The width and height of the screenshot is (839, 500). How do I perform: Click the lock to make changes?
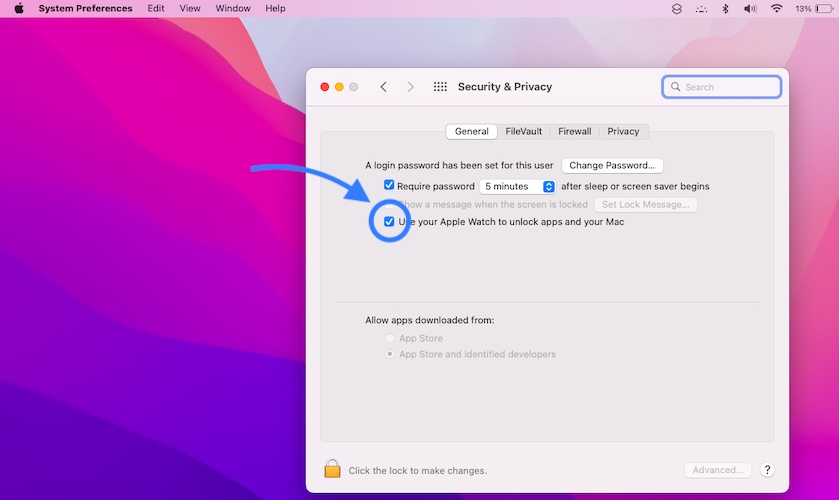point(332,468)
